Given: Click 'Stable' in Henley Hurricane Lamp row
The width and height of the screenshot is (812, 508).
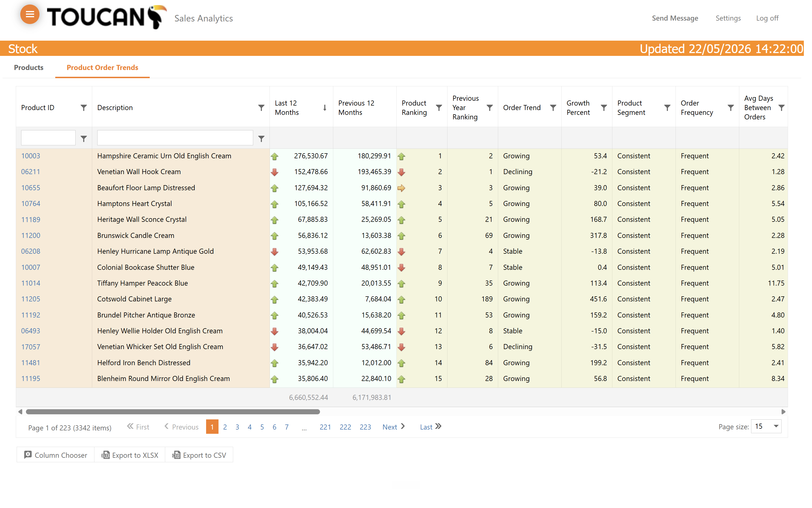Looking at the screenshot, I should [x=512, y=251].
